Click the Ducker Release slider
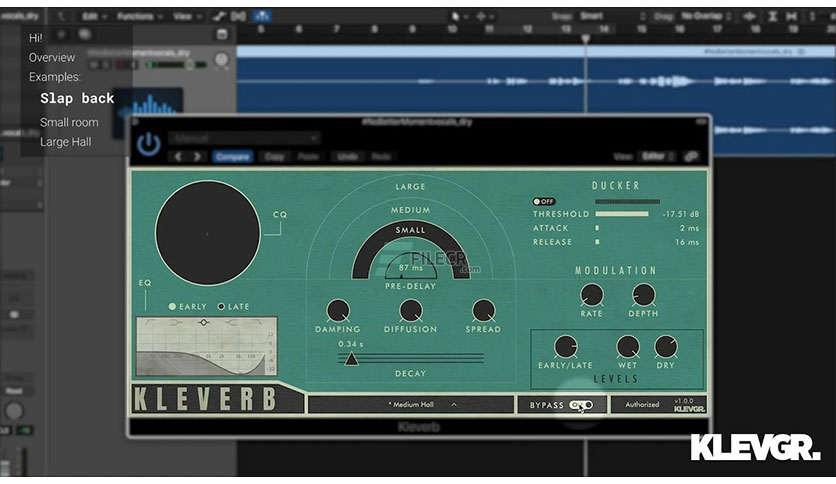 click(x=597, y=241)
